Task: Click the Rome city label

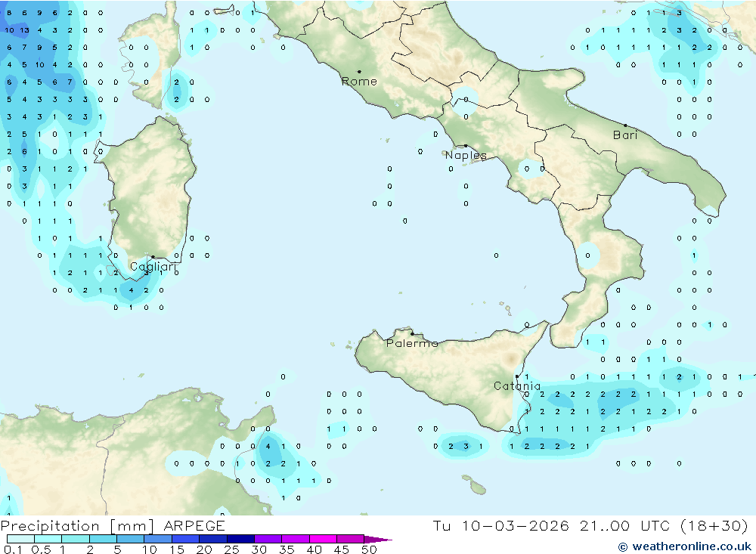Action: tap(358, 82)
